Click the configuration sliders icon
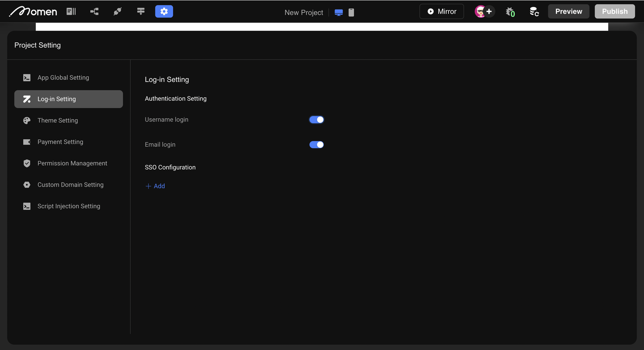644x350 pixels. coord(140,11)
